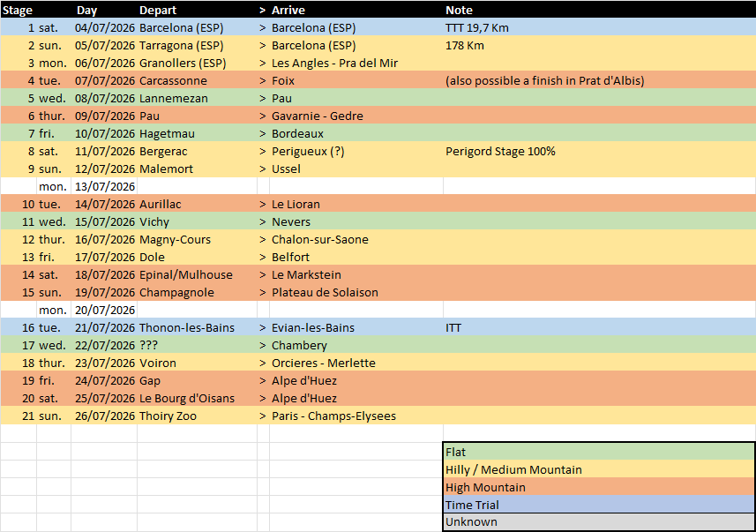This screenshot has height=532, width=756.
Task: Click the Depart column header
Action: click(157, 10)
